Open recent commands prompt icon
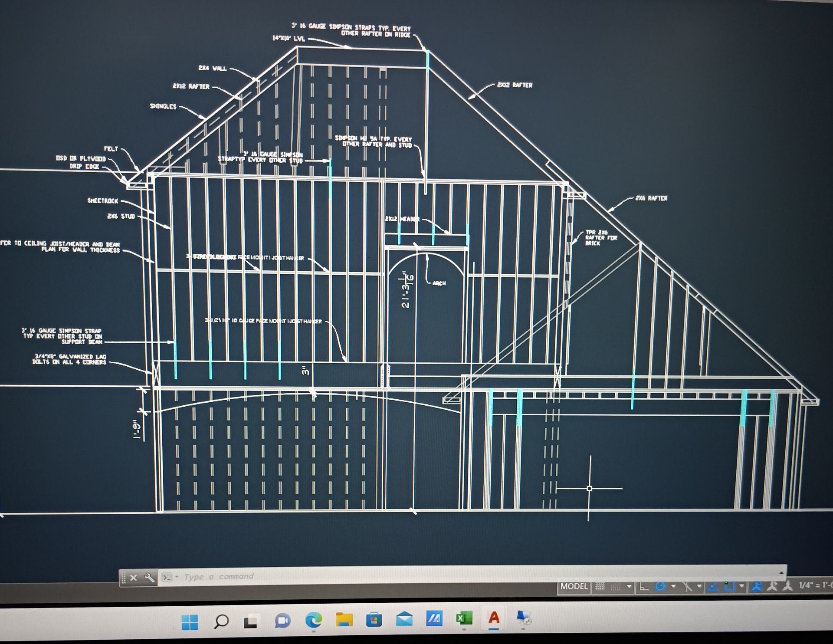833x644 pixels. [x=167, y=577]
